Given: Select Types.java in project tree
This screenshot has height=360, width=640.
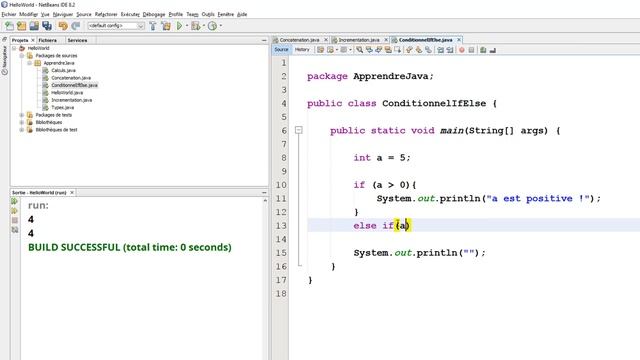Looking at the screenshot, I should pos(62,107).
